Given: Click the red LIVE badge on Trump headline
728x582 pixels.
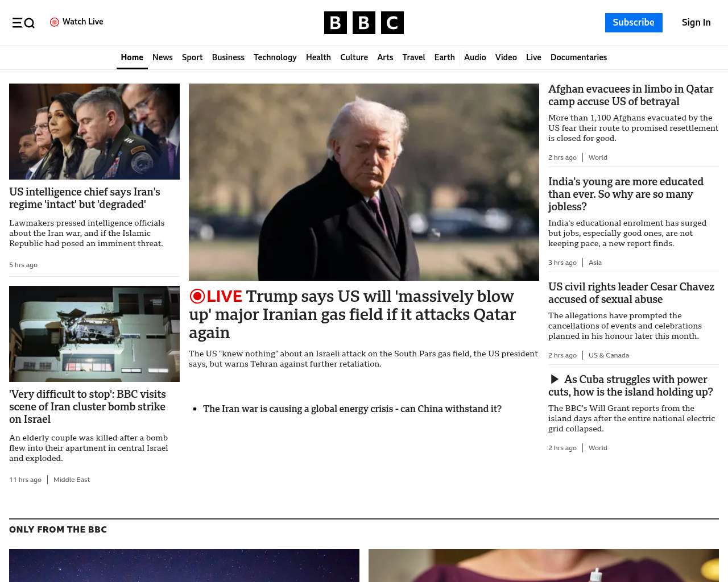Looking at the screenshot, I should point(216,296).
